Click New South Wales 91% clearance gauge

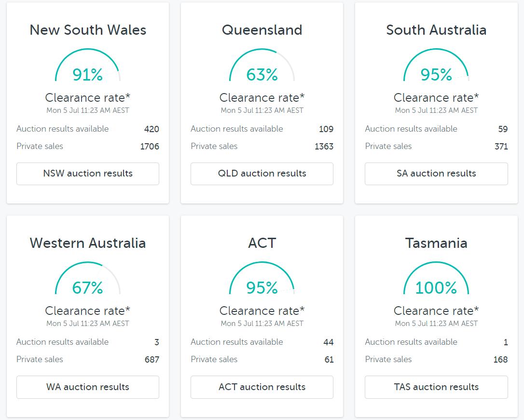coord(88,67)
